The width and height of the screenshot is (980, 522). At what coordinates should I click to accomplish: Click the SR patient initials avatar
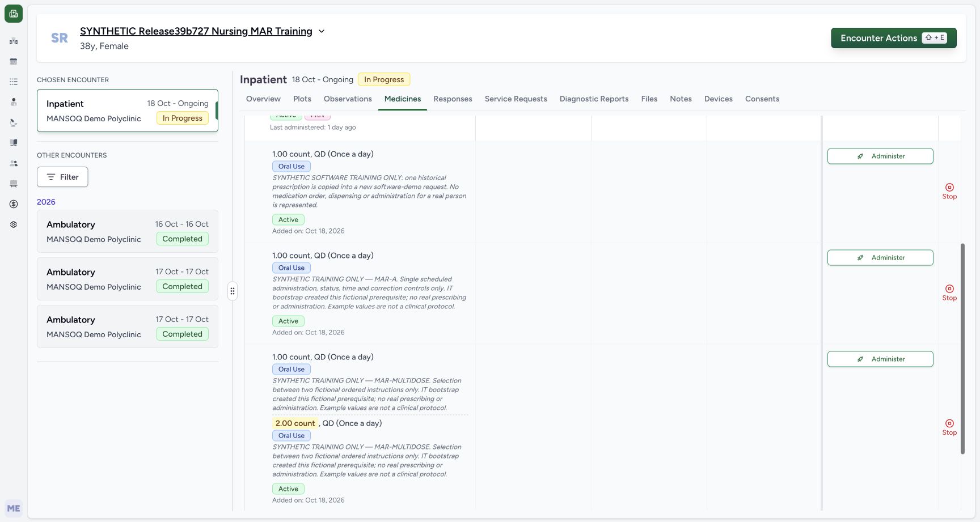pyautogui.click(x=60, y=38)
